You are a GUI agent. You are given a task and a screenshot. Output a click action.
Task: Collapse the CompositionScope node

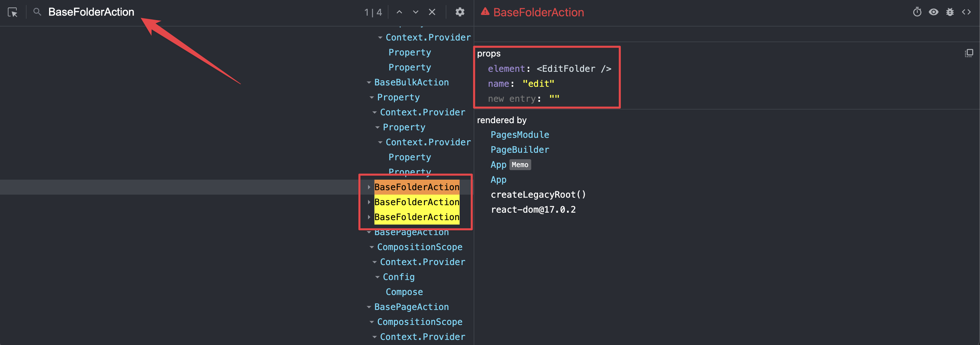[x=372, y=247]
